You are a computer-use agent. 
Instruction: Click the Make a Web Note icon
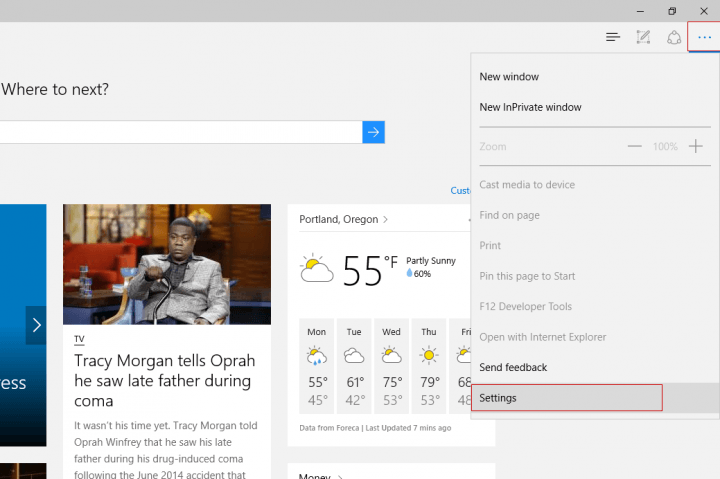(x=643, y=38)
